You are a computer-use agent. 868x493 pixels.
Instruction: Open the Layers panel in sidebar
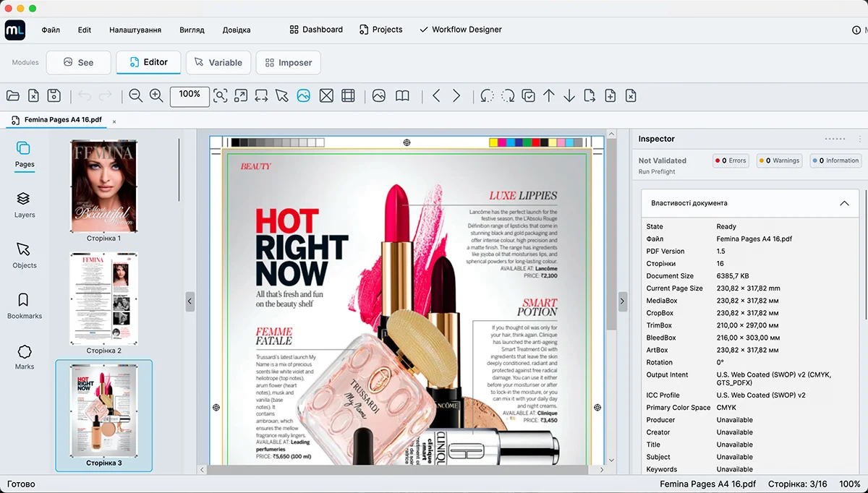tap(25, 205)
